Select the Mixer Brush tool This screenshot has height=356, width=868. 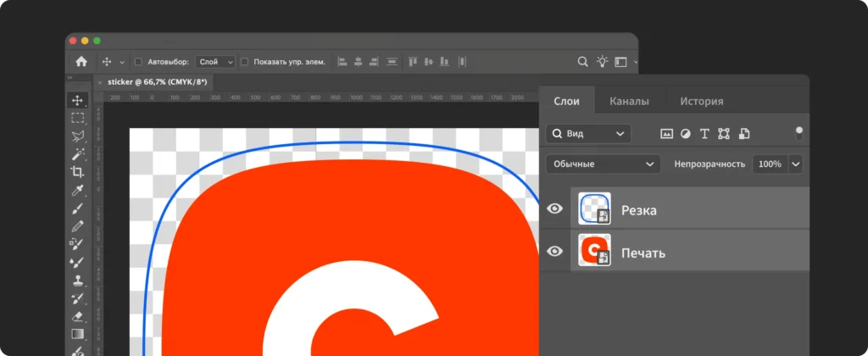point(77,263)
